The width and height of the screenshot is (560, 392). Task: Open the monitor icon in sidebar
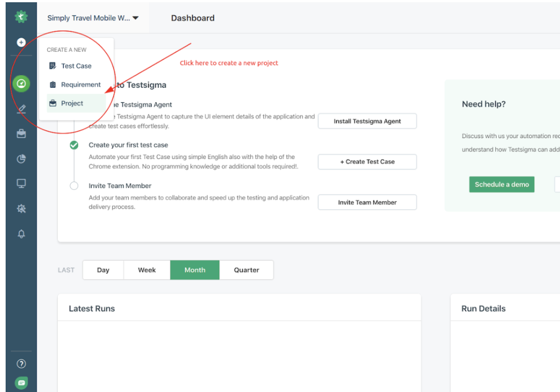coord(21,184)
